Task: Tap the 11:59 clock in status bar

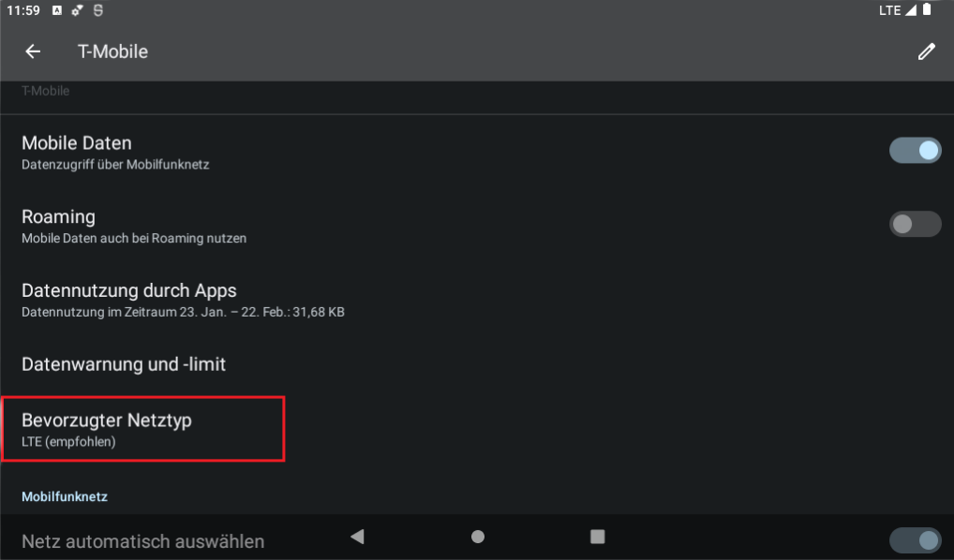Action: click(x=22, y=10)
